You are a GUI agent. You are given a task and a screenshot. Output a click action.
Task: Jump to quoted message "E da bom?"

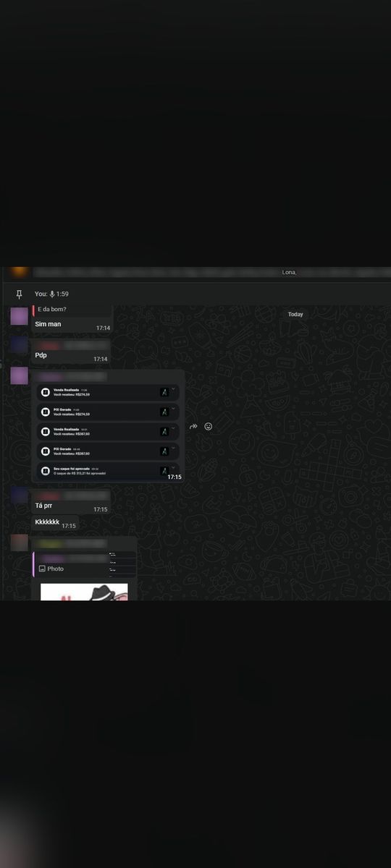(x=72, y=310)
